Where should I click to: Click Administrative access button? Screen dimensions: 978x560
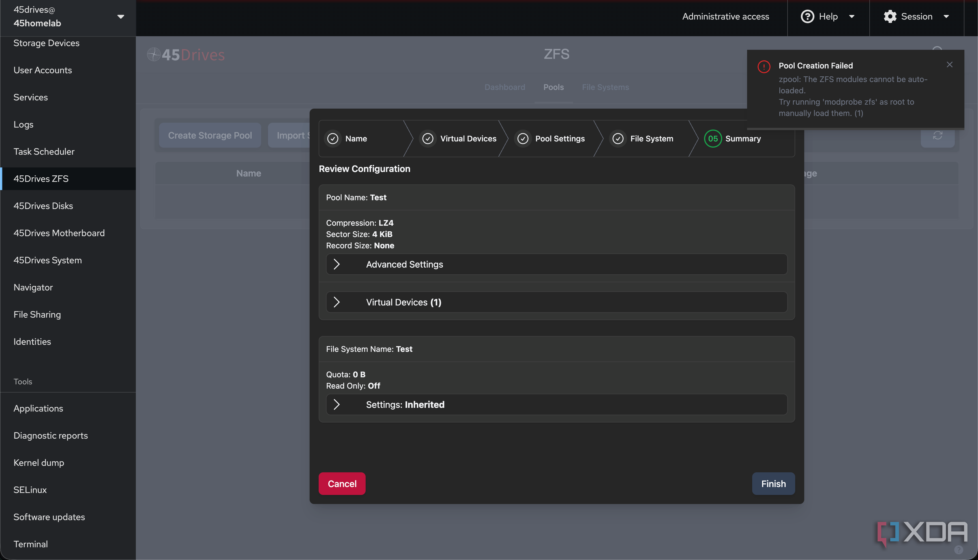tap(726, 16)
